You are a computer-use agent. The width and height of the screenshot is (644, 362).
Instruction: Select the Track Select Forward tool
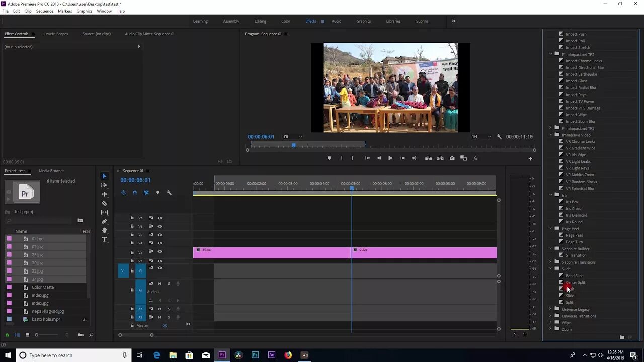click(104, 185)
